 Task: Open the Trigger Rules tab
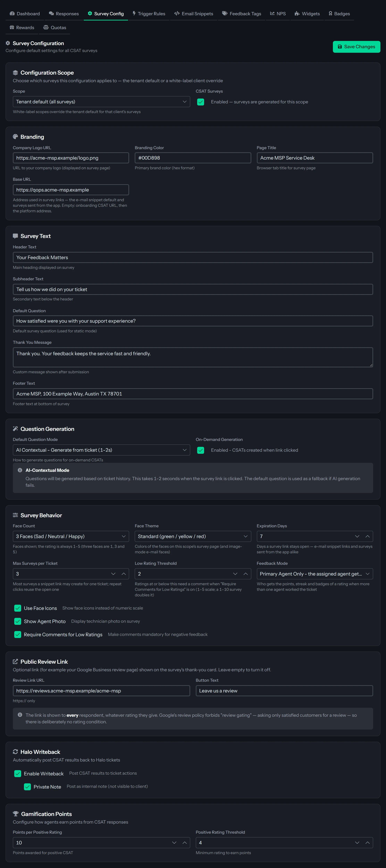[149, 14]
